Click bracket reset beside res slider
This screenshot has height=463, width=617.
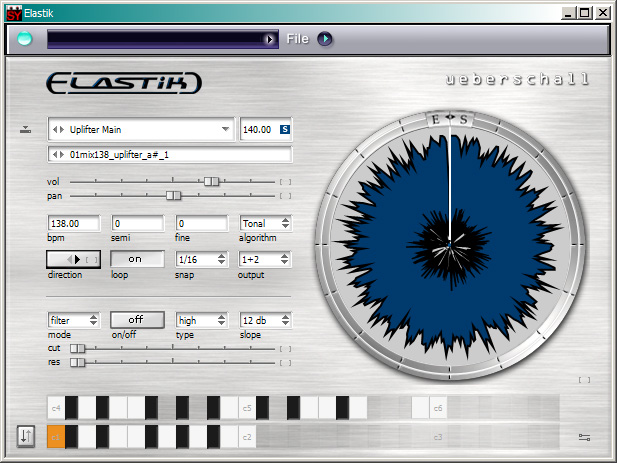(285, 363)
